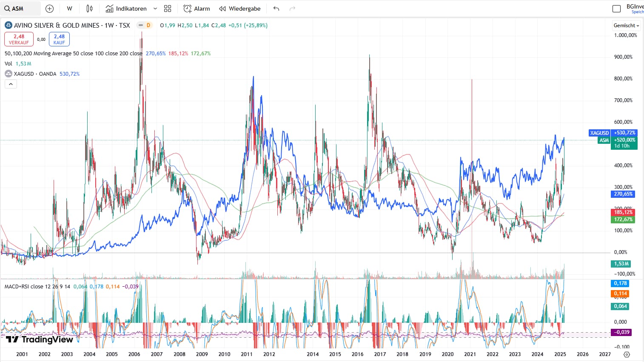
Task: Click the square layout icon beside BGInve
Action: [x=616, y=9]
